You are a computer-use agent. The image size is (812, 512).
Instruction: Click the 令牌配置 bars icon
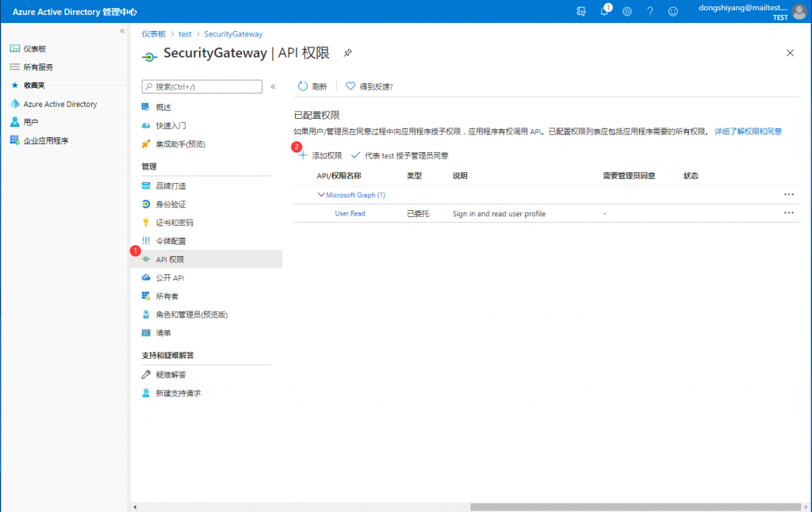click(146, 241)
